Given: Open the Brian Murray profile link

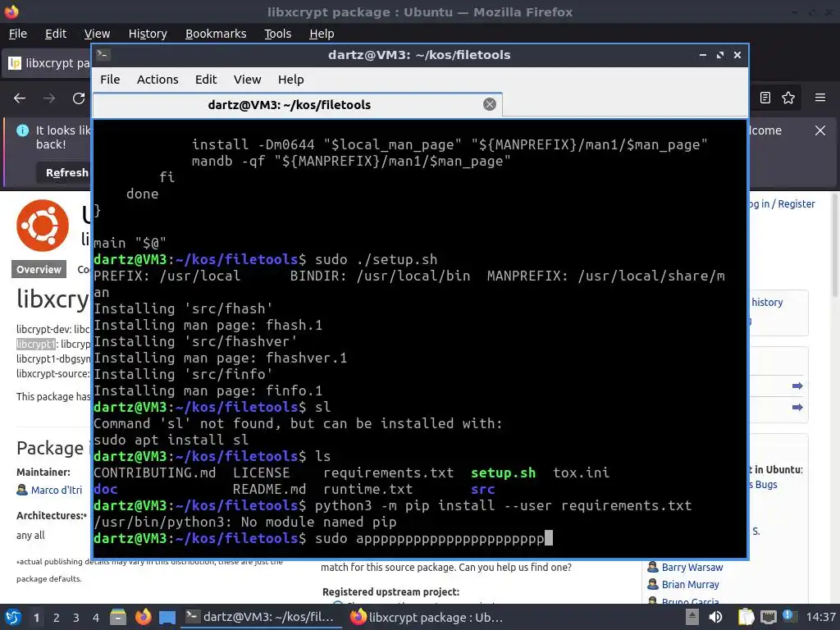Looking at the screenshot, I should point(690,584).
